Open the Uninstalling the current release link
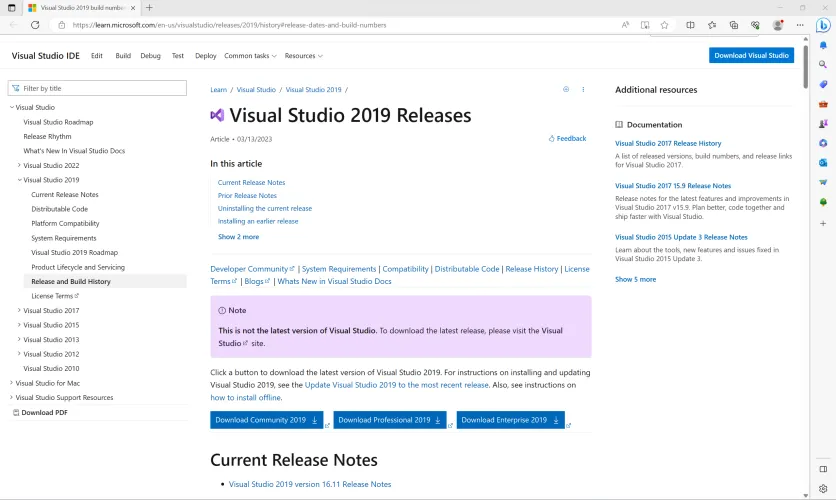The image size is (836, 500). [265, 208]
